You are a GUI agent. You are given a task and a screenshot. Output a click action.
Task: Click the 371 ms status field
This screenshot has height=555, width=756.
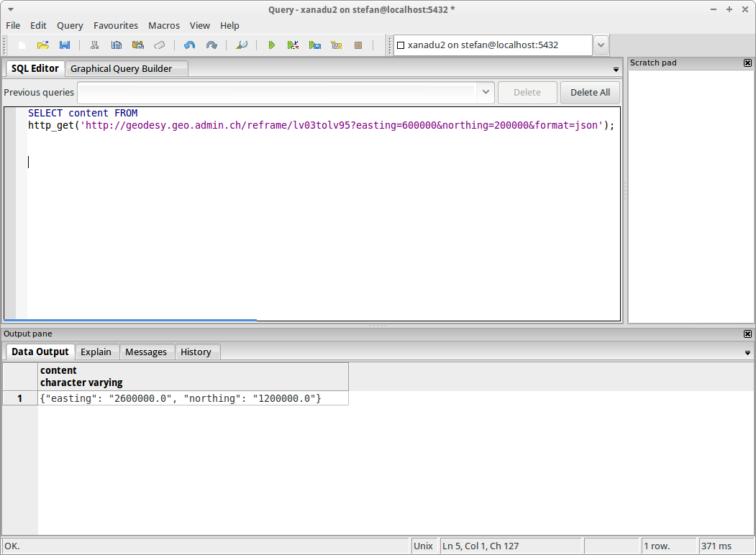(726, 546)
